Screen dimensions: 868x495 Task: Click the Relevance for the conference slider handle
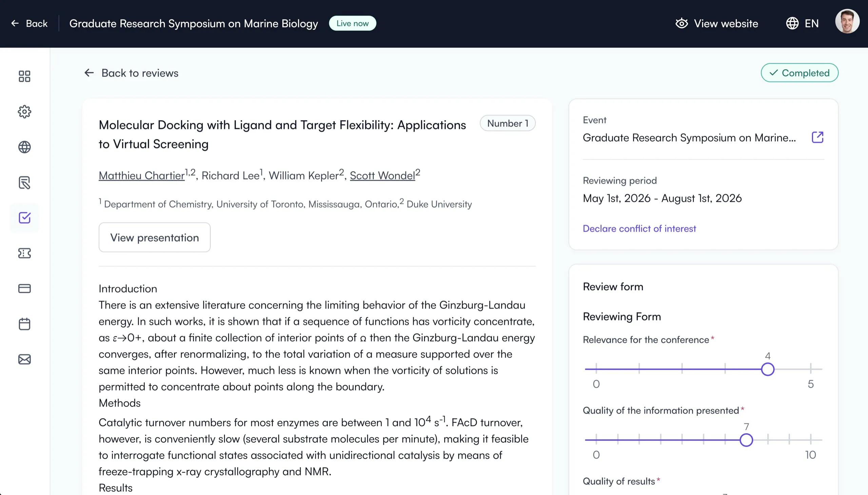[x=767, y=369]
